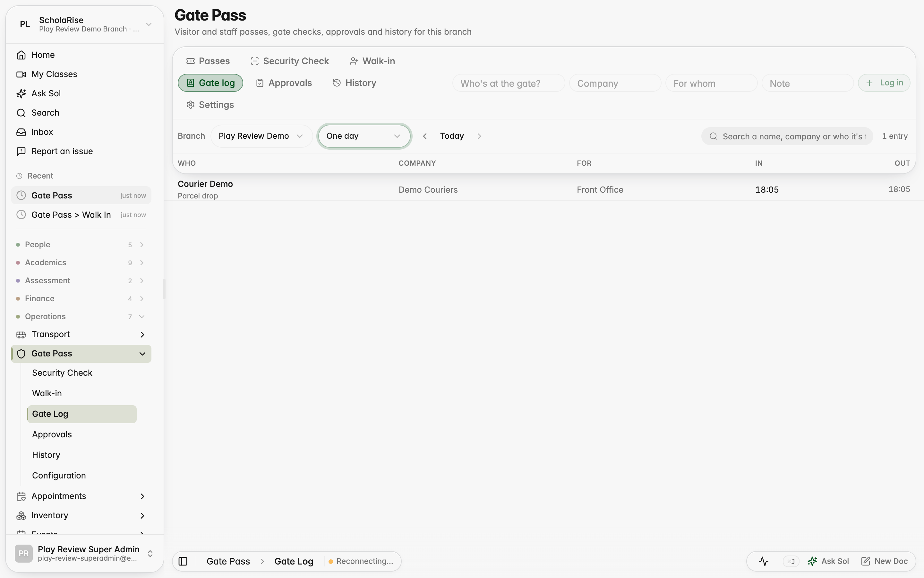Open the user account switcher
The width and height of the screenshot is (924, 578).
85,554
